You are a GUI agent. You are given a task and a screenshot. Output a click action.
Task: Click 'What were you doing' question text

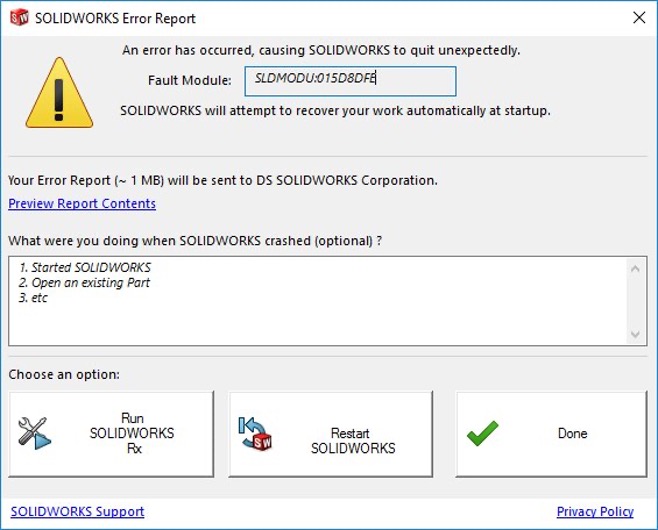tap(195, 241)
